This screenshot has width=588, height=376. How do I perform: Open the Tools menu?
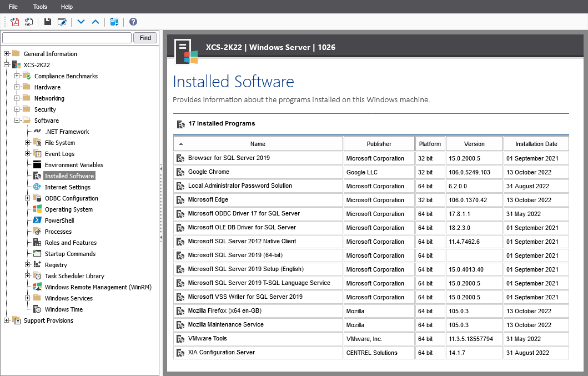pyautogui.click(x=40, y=7)
